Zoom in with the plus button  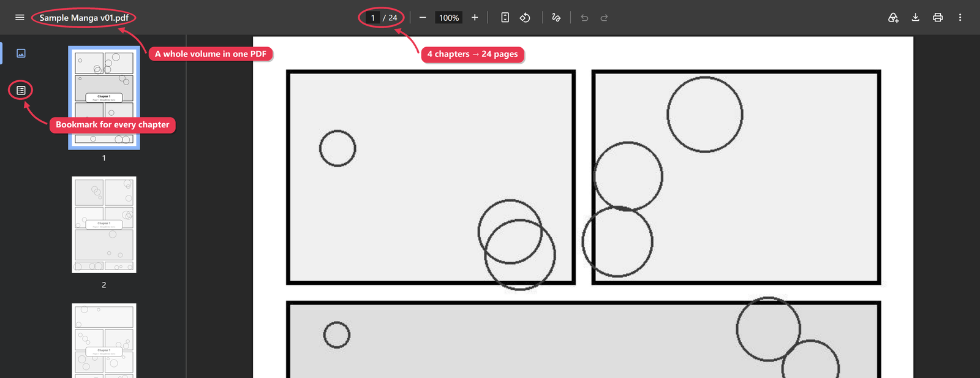tap(475, 18)
